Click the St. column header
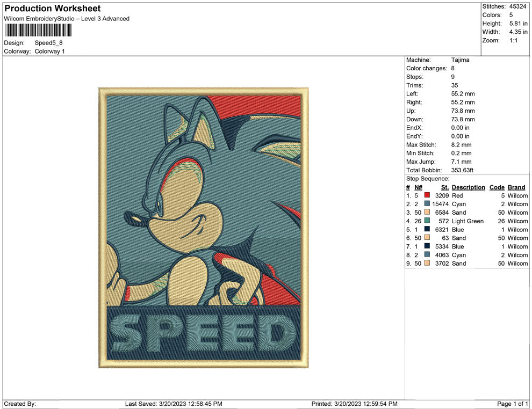Image resolution: width=532 pixels, height=409 pixels. click(444, 187)
